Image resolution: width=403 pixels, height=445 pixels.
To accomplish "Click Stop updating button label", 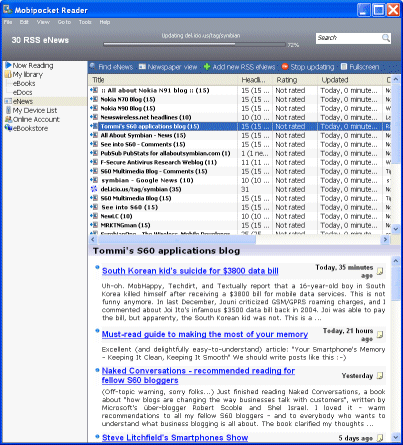I will 312,67.
